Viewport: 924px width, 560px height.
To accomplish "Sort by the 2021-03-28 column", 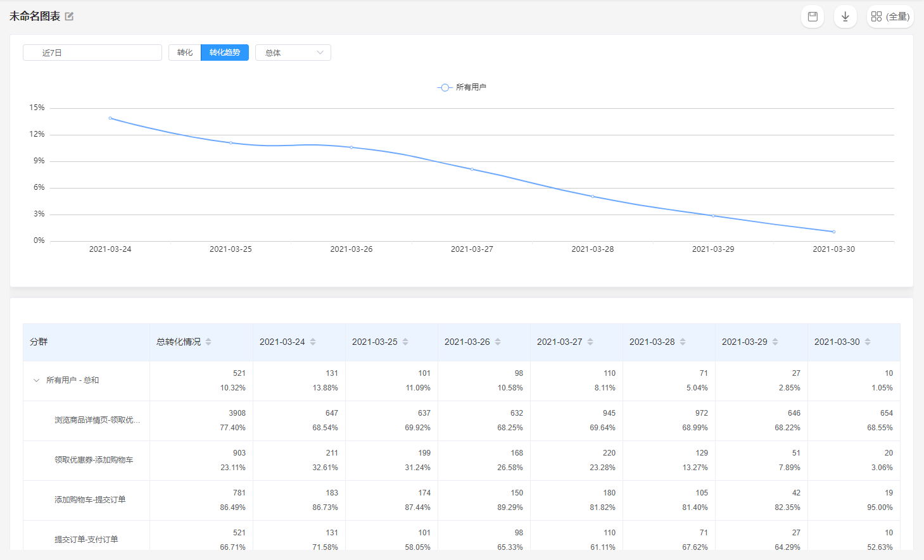I will coord(683,342).
